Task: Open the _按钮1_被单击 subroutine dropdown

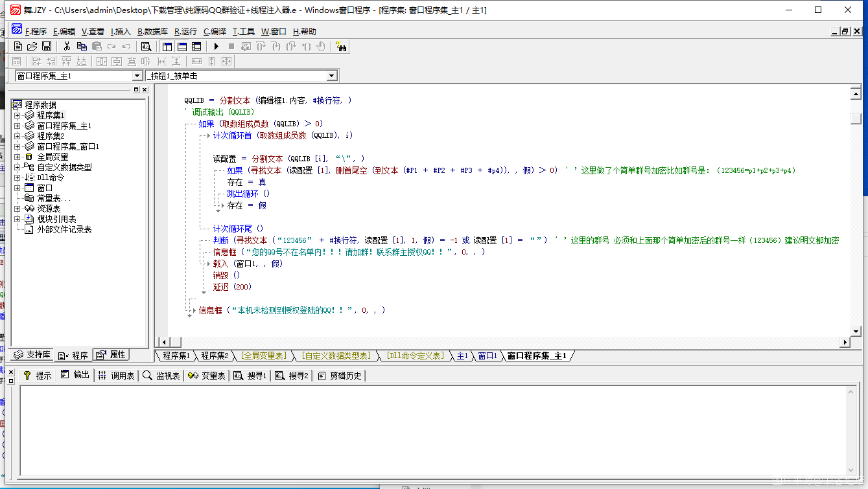Action: [x=332, y=76]
